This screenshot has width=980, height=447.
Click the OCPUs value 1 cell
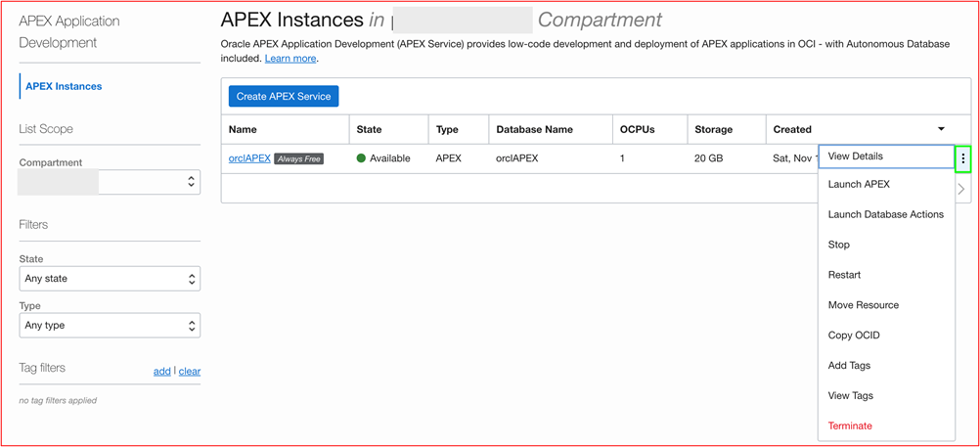[x=622, y=158]
